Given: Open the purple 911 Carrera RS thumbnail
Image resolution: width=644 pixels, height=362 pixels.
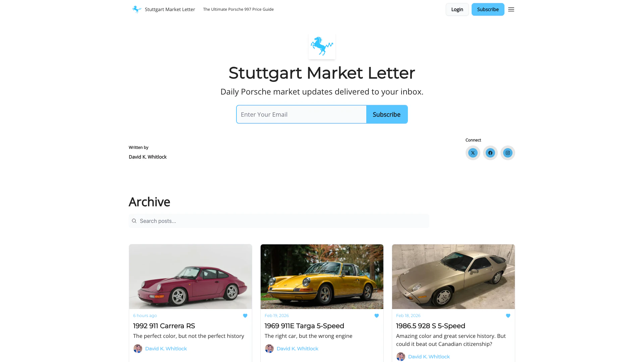Looking at the screenshot, I should pyautogui.click(x=190, y=277).
